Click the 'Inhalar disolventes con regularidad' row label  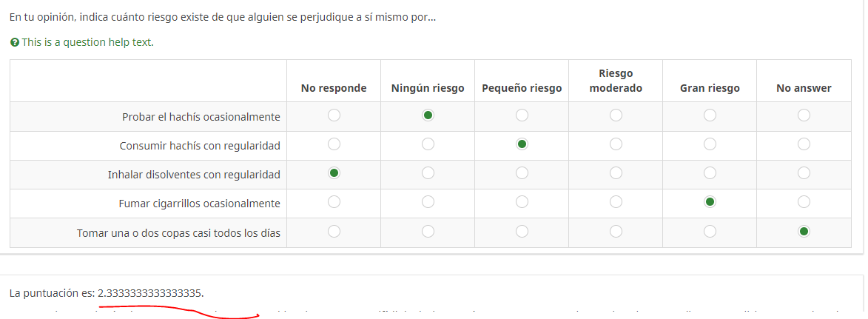[194, 175]
